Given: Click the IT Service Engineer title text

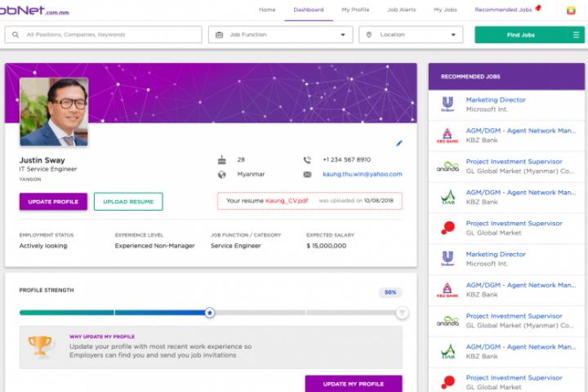Looking at the screenshot, I should [x=48, y=169].
